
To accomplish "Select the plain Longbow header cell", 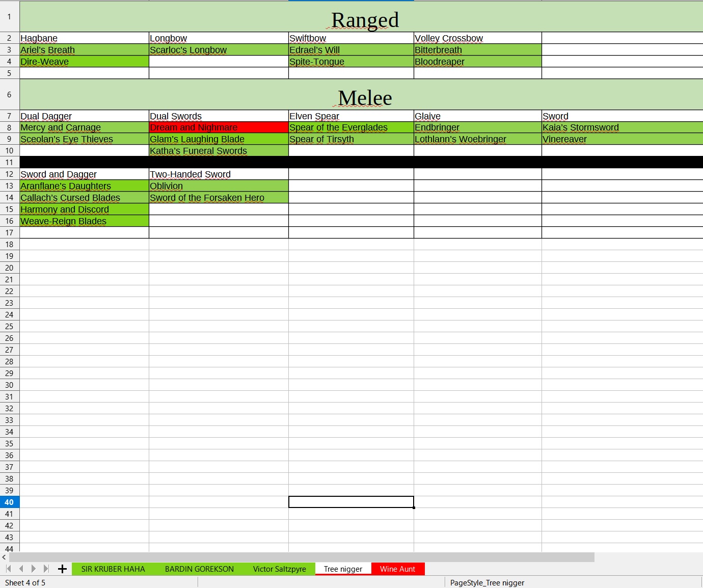I will click(x=219, y=38).
